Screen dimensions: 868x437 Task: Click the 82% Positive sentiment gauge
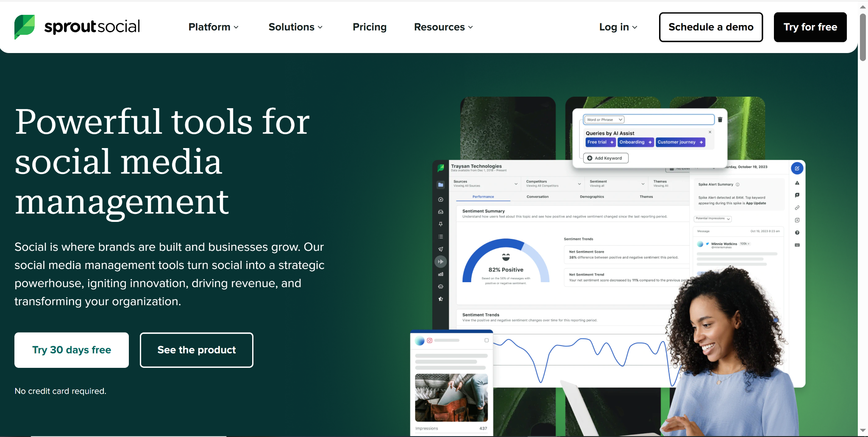pos(506,261)
